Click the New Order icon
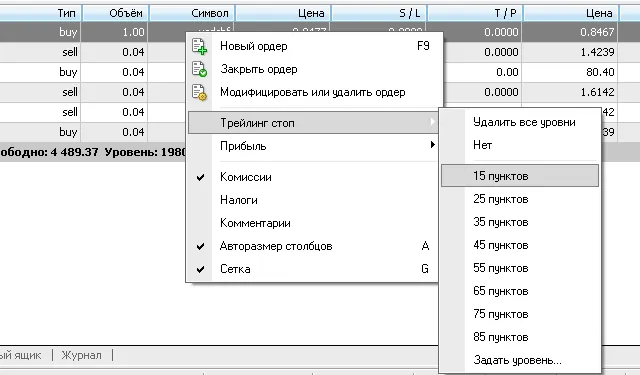The width and height of the screenshot is (640, 375). [199, 46]
